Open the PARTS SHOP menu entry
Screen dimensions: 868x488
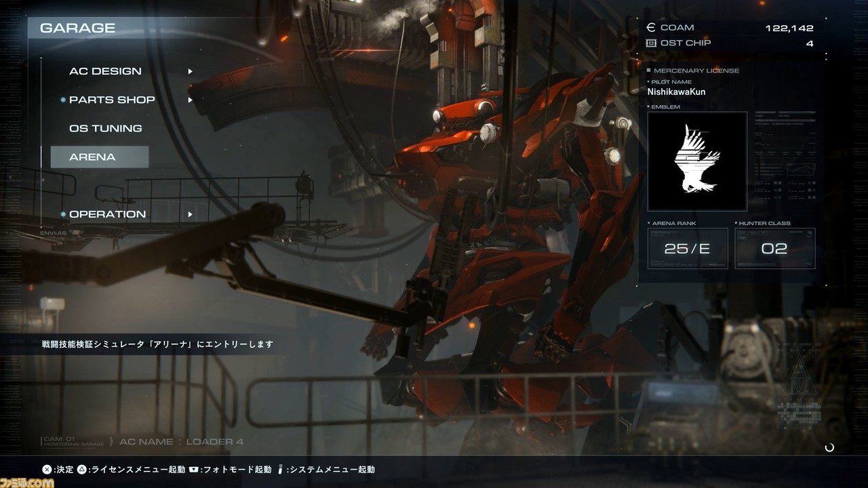(112, 100)
